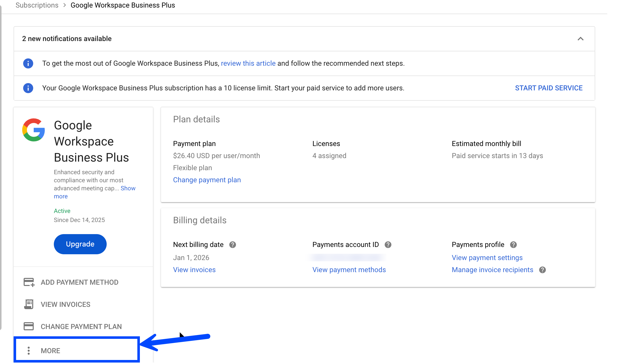The width and height of the screenshot is (644, 363).
Task: Click help icon next to Payments account ID
Action: tap(388, 245)
